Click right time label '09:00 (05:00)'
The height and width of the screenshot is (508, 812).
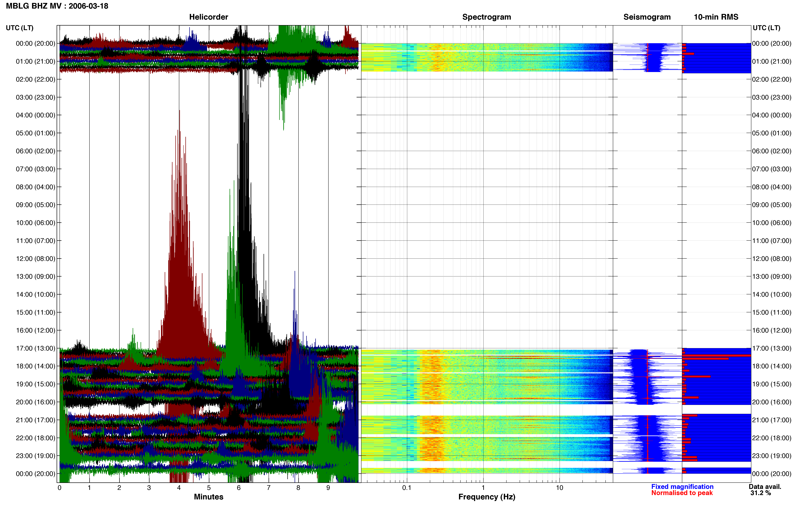point(772,205)
